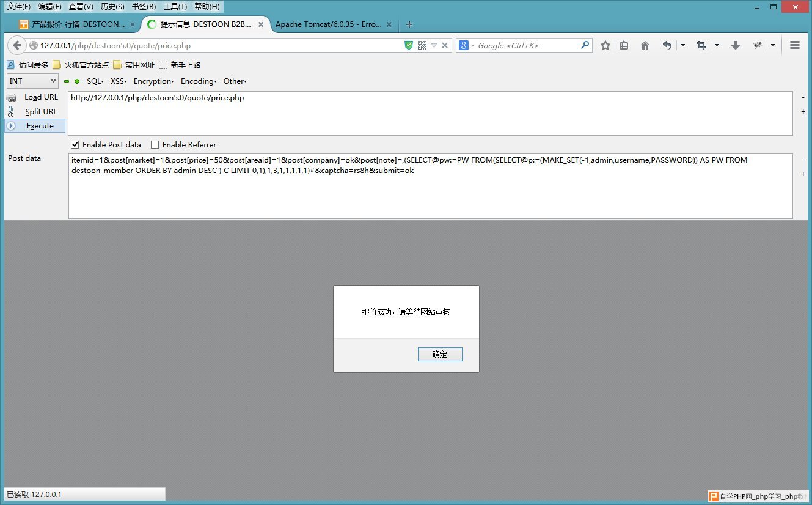Expand the Encoding dropdown menu
The height and width of the screenshot is (505, 812).
point(199,81)
